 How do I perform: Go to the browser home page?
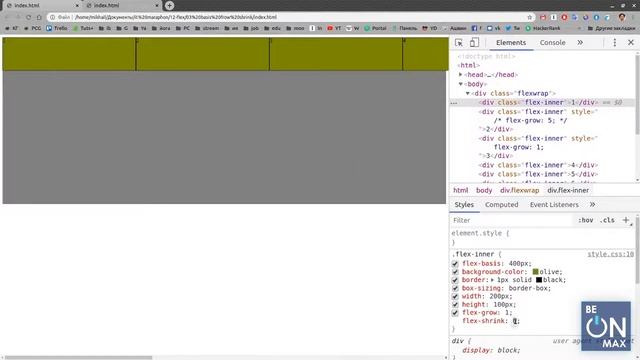coord(39,17)
